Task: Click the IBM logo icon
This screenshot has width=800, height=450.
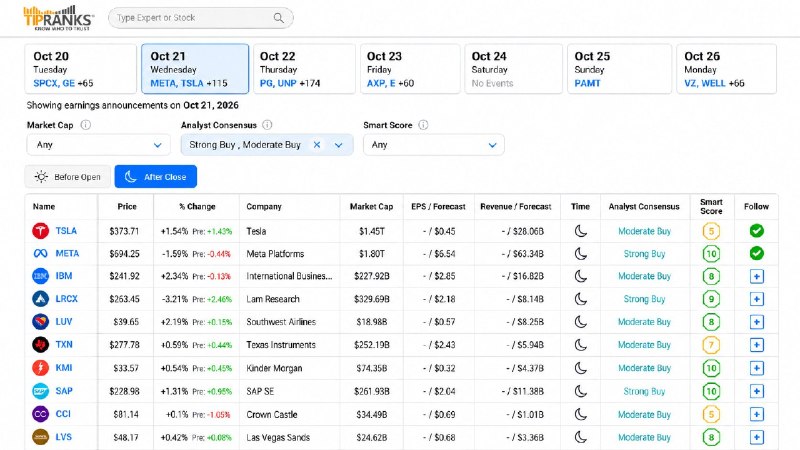Action: click(40, 276)
